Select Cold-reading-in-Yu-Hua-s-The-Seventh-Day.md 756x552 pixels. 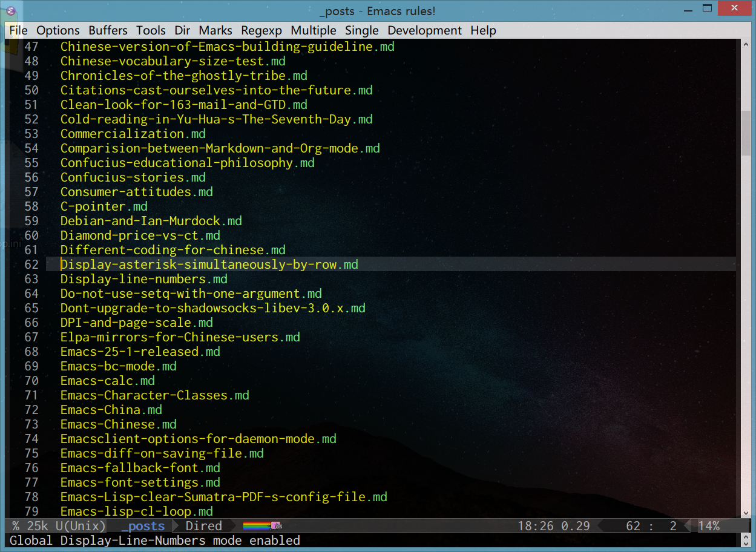tap(217, 119)
